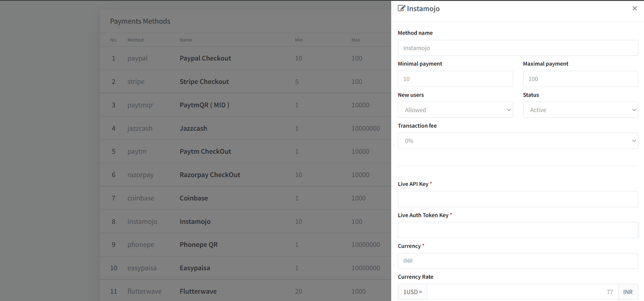Edit the Currency Rate value field

522,292
